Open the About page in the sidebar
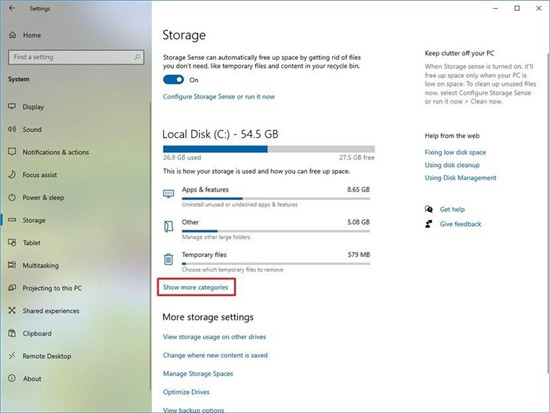Screen dimensions: 550x413 (32, 379)
